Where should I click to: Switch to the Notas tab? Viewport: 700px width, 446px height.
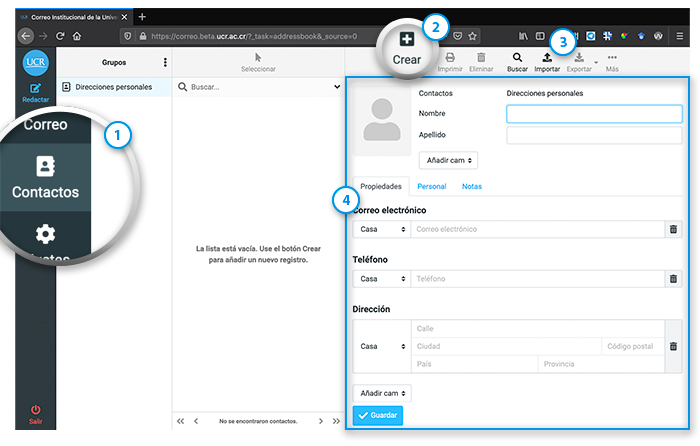click(x=471, y=187)
